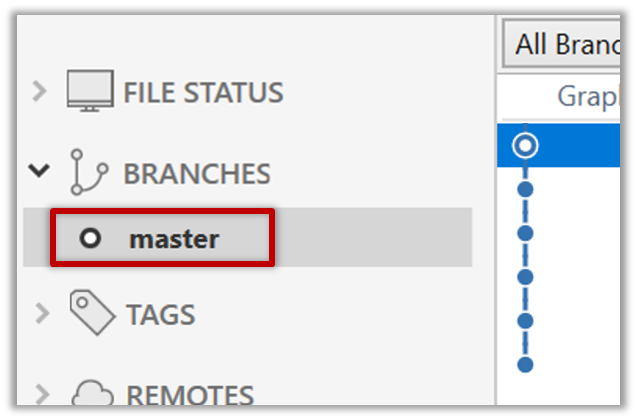This screenshot has width=637, height=420.
Task: Expand the TAGS section chevron
Action: (39, 314)
